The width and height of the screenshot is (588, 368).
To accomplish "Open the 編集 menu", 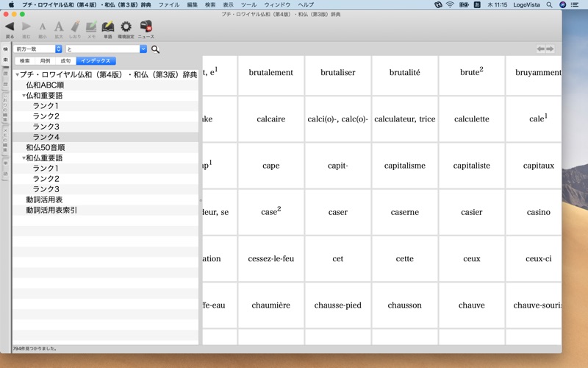I will [192, 4].
